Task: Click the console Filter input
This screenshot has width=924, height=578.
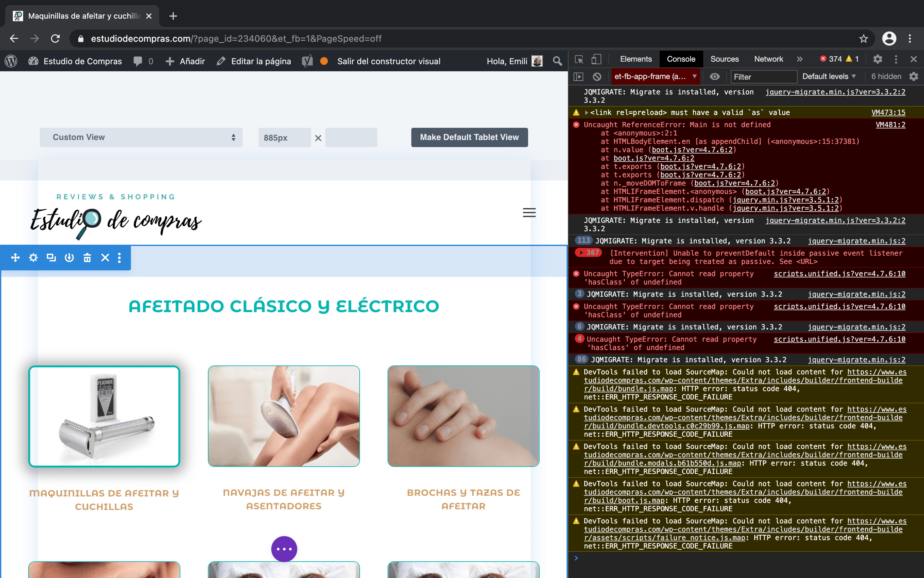Action: click(x=764, y=76)
